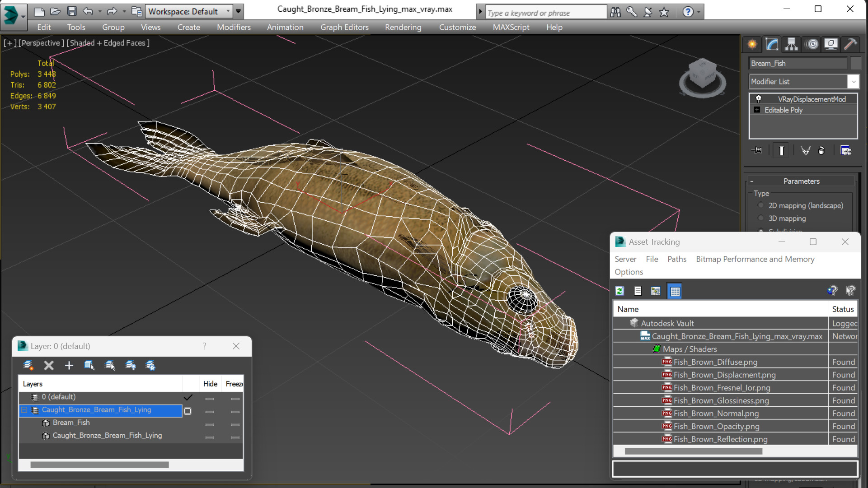Toggle Show End Result icon
This screenshot has height=488, width=868.
(781, 150)
